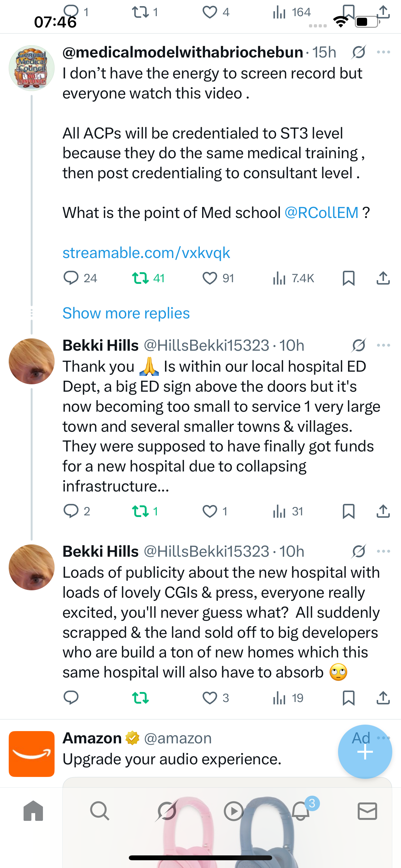The width and height of the screenshot is (401, 868).
Task: Open the streamable.com/vxkvqk link
Action: (x=146, y=253)
